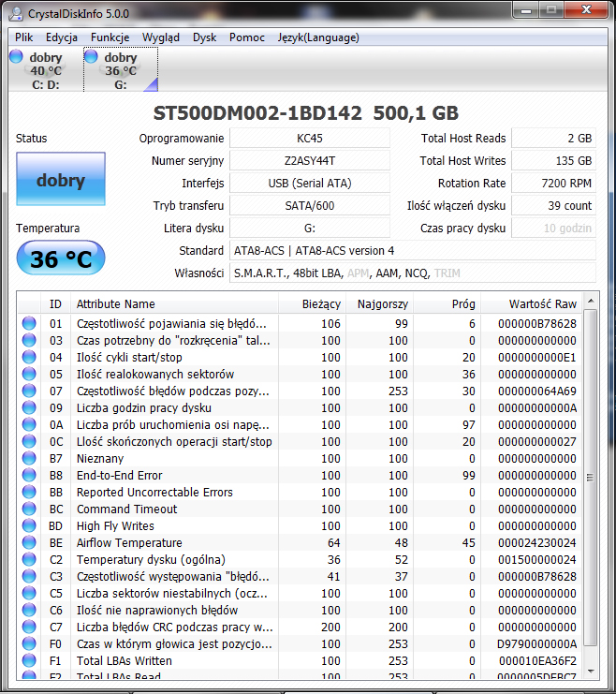Click the Standard field ATA8-ACS
This screenshot has width=616, height=694.
pyautogui.click(x=413, y=251)
